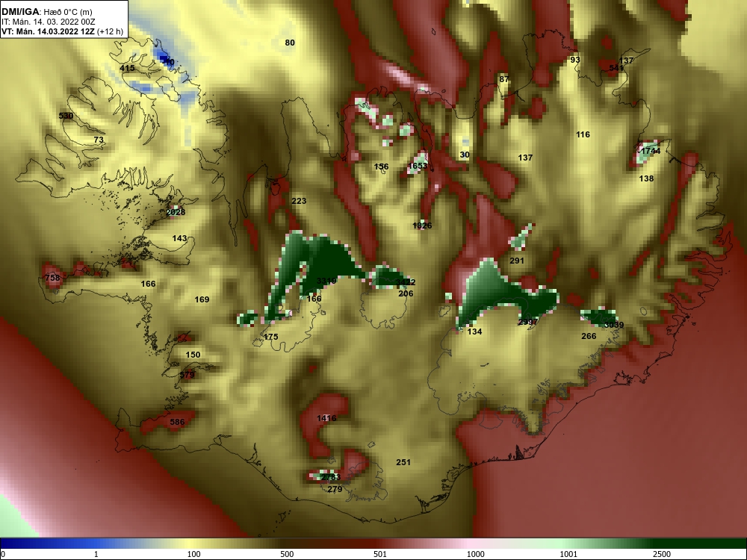Screen dimensions: 747x560
Task: Select the map value '30'
Action: click(x=465, y=155)
